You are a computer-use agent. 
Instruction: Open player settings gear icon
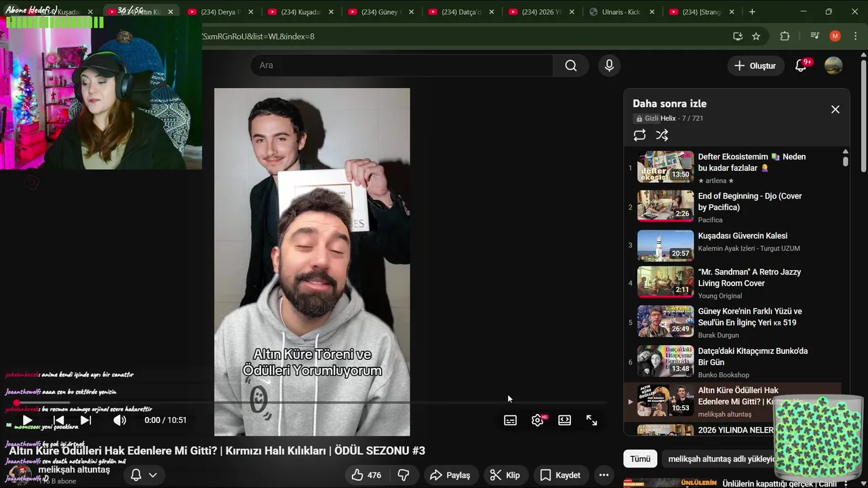click(x=538, y=420)
